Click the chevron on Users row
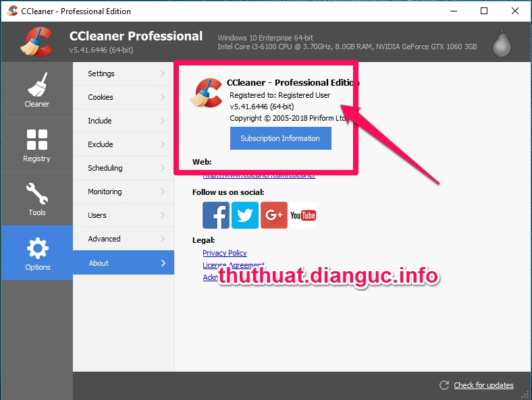Viewport: 532px width, 400px height. (x=163, y=215)
